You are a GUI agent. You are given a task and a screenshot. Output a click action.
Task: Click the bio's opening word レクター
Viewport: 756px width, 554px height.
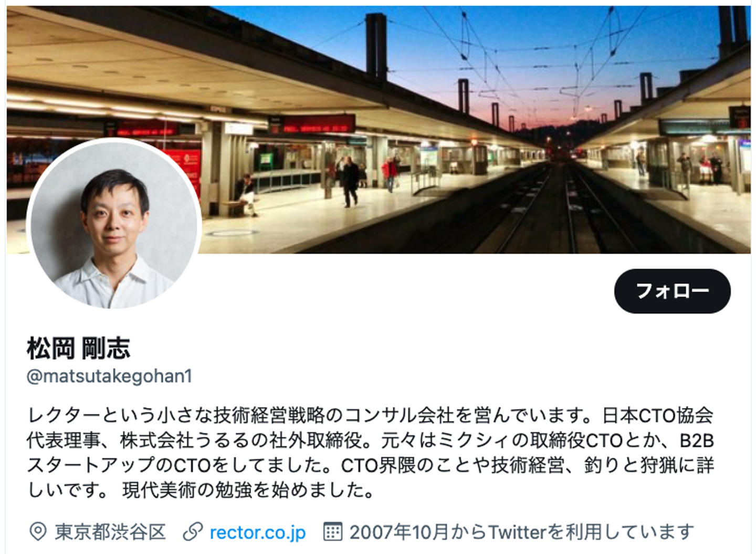tap(64, 415)
